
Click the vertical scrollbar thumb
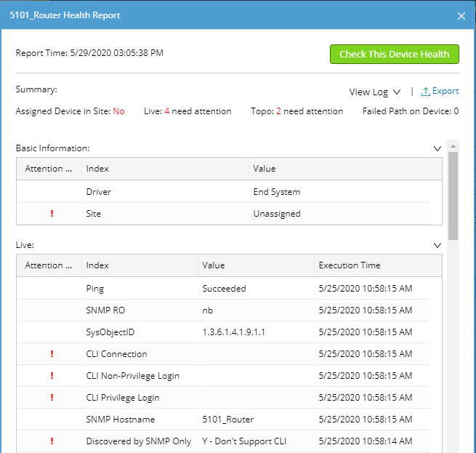[x=453, y=196]
